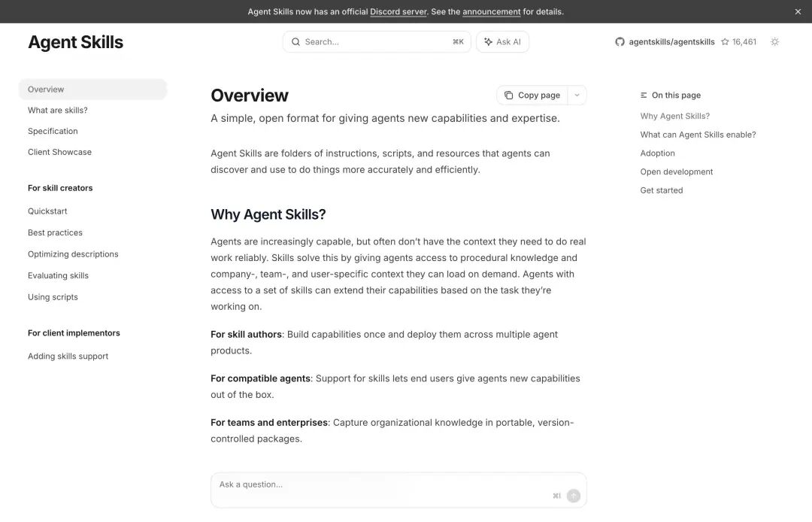Jump to What can Agent Skills enable?
Image resolution: width=812 pixels, height=522 pixels.
[x=698, y=135]
